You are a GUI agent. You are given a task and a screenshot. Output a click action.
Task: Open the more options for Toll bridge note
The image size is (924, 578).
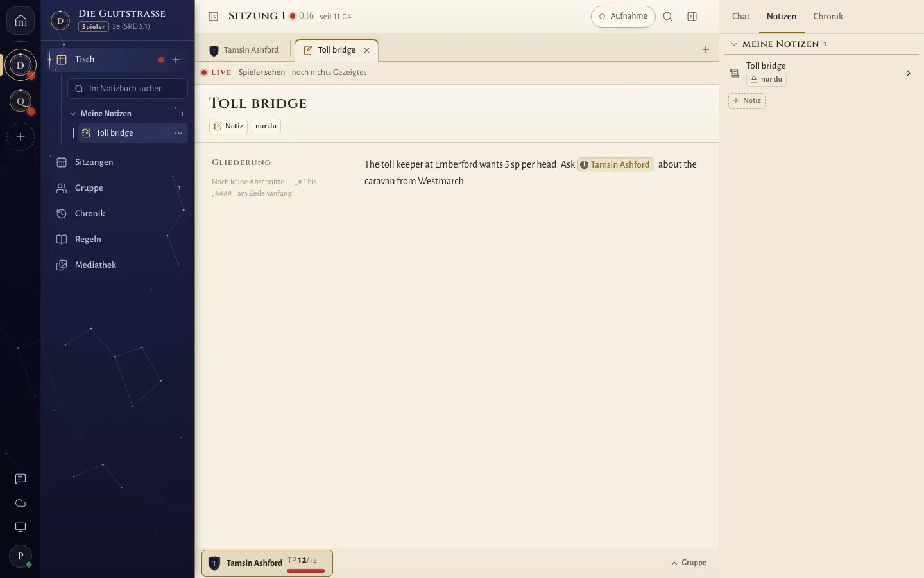pos(178,133)
